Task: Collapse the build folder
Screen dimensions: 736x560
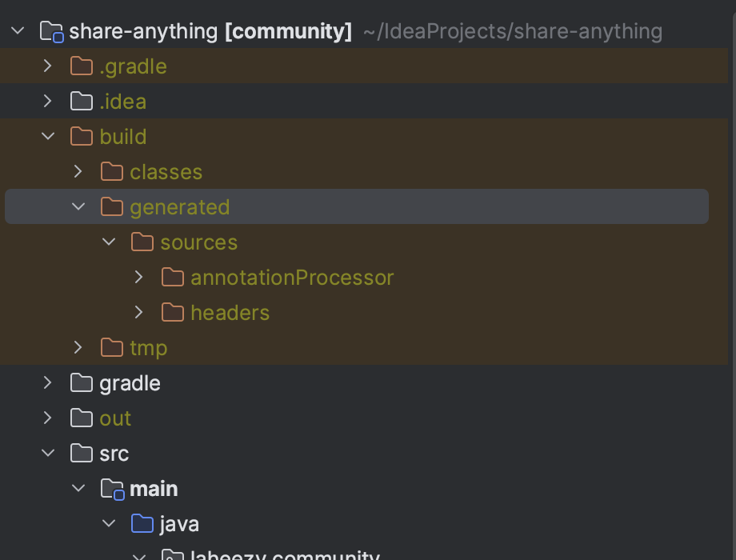Action: [48, 137]
